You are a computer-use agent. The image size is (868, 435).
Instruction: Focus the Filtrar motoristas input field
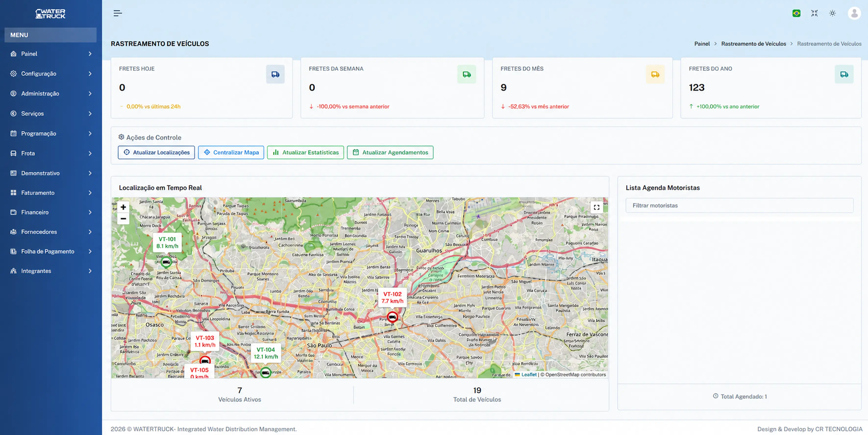tap(739, 205)
